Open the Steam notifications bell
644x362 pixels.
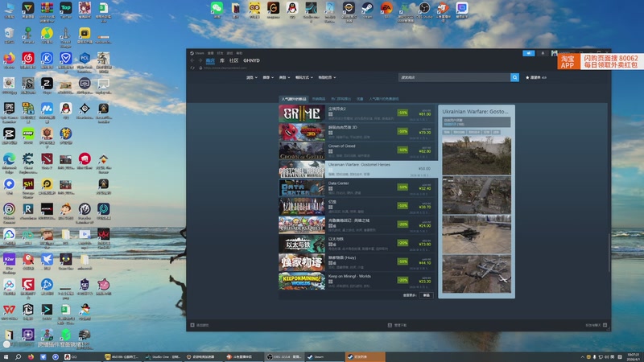pyautogui.click(x=543, y=53)
